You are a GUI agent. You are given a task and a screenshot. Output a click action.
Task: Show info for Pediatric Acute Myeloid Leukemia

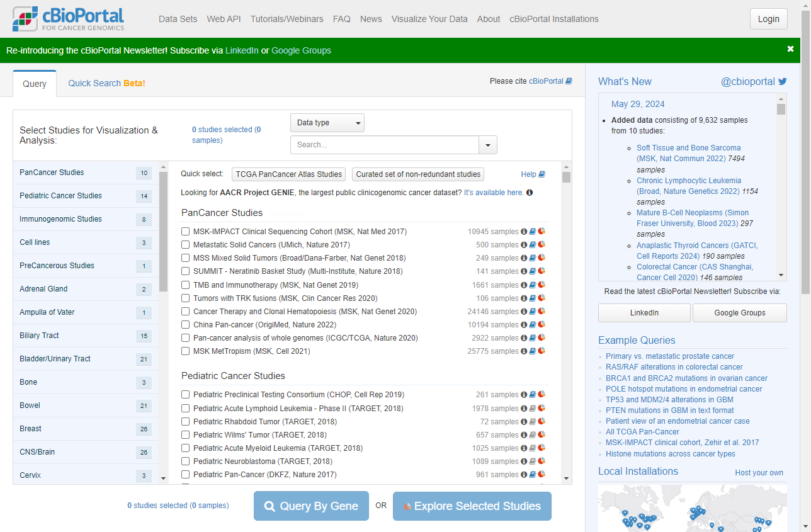pyautogui.click(x=524, y=448)
